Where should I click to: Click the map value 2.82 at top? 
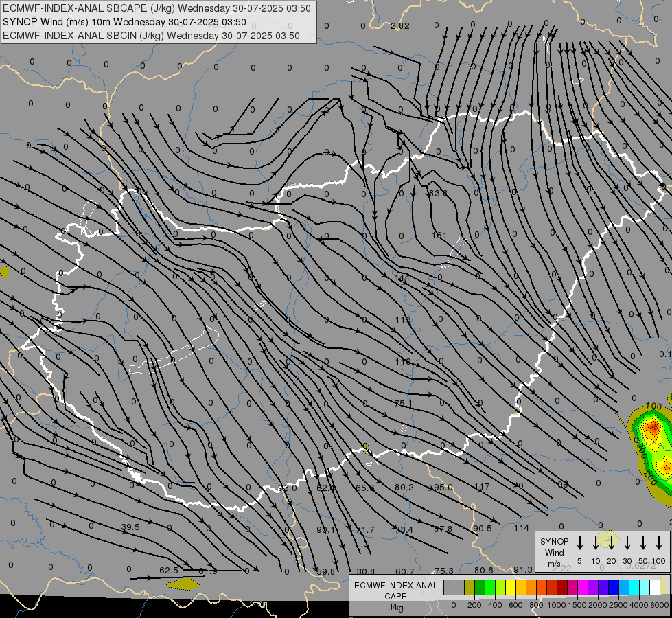pos(400,26)
